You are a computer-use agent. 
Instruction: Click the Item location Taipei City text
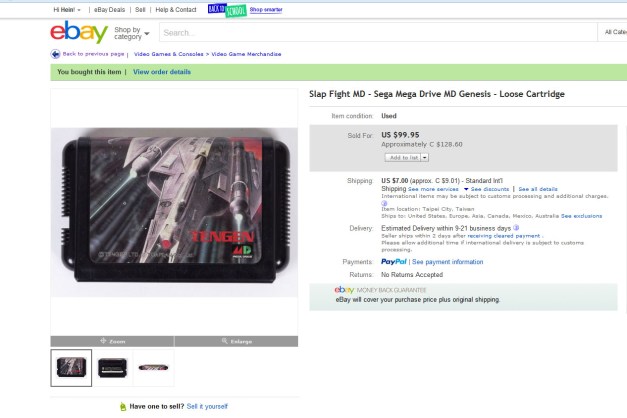427,209
